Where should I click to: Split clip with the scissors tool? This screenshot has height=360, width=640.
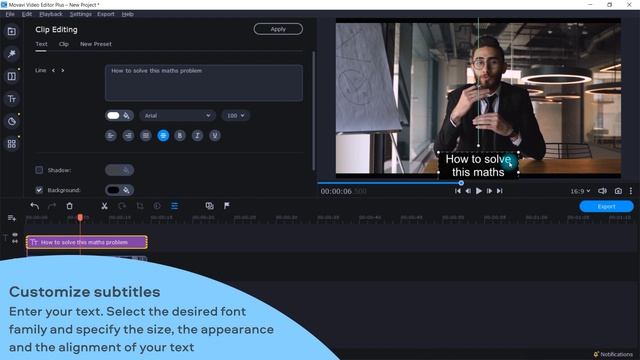click(x=104, y=206)
